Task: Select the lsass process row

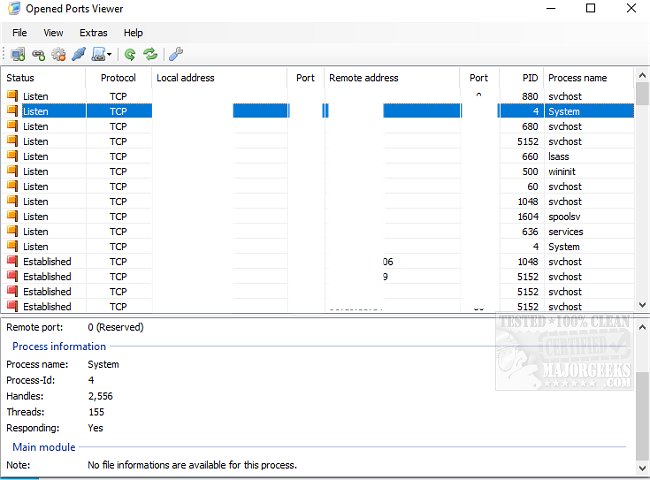Action: click(x=300, y=156)
